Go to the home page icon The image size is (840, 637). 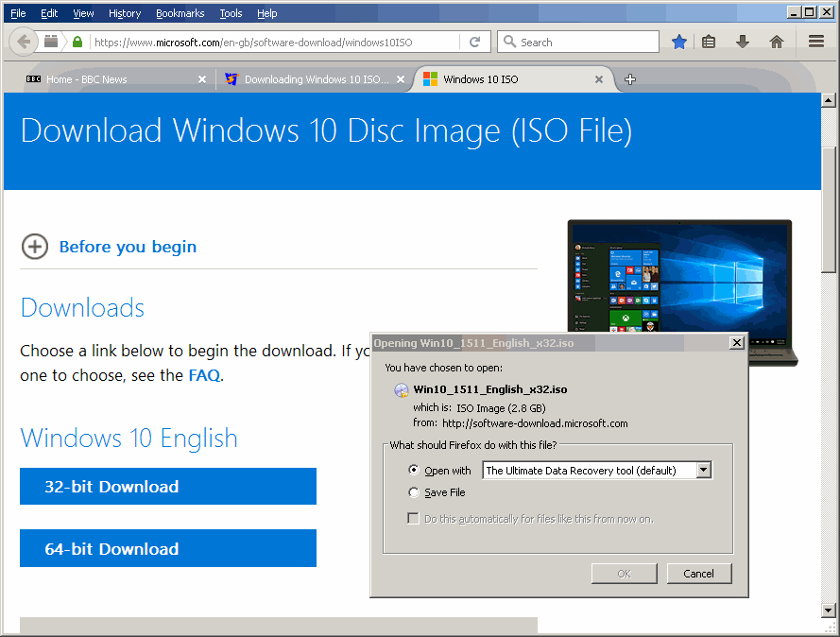(x=777, y=42)
